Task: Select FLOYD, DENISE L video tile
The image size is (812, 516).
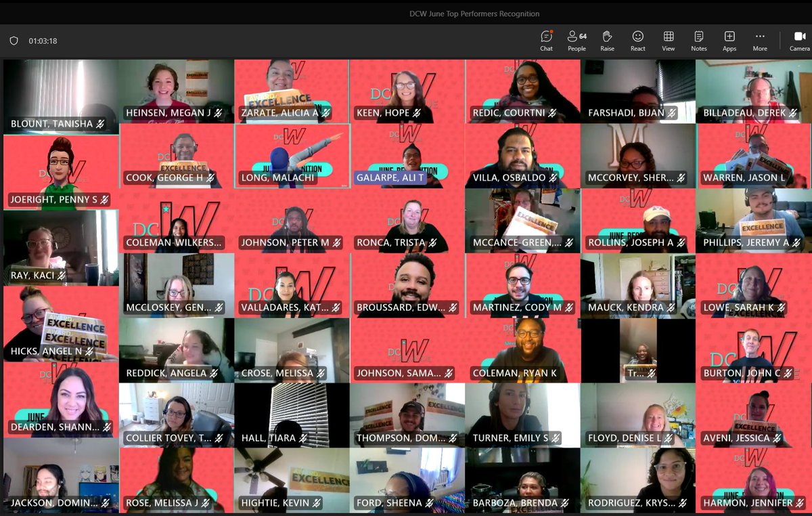Action: point(637,415)
